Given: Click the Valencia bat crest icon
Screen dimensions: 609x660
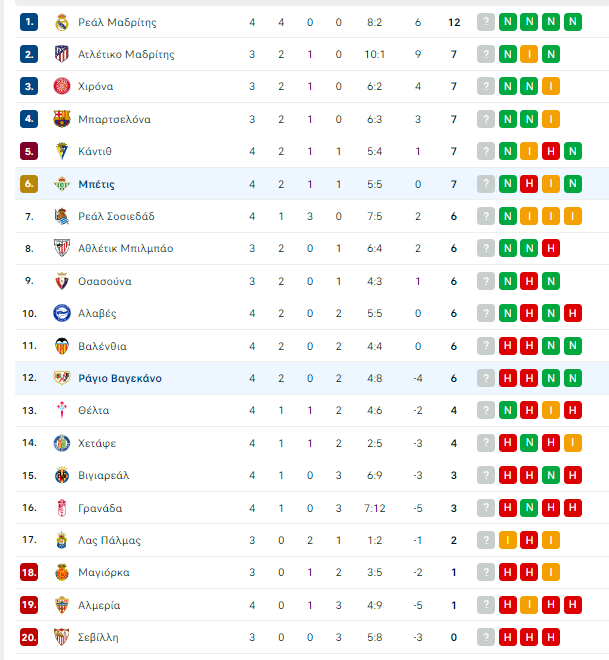Looking at the screenshot, I should click(62, 346).
